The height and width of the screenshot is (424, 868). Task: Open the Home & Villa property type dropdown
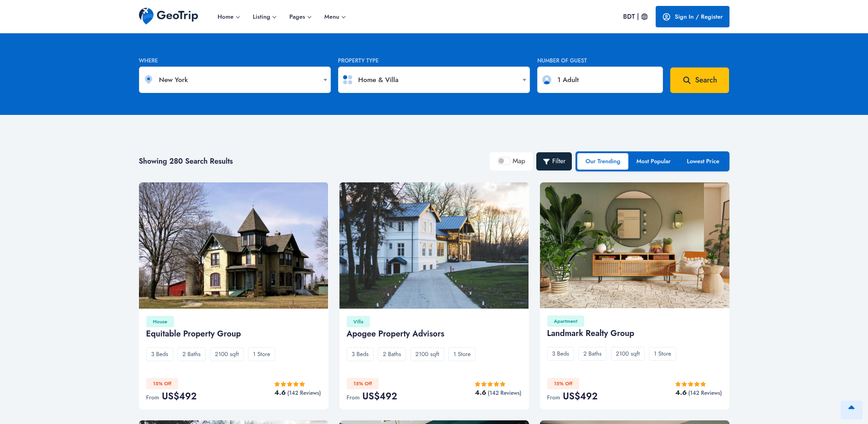coord(434,80)
